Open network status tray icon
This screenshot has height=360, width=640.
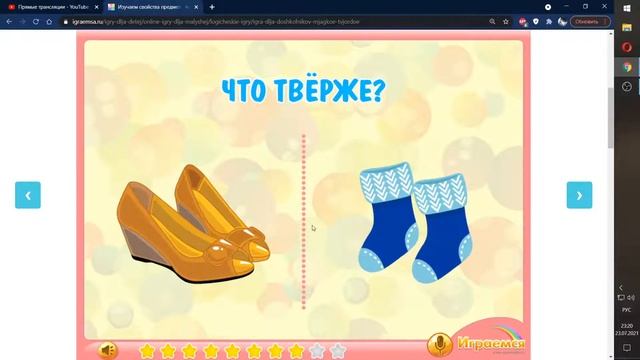point(621,298)
